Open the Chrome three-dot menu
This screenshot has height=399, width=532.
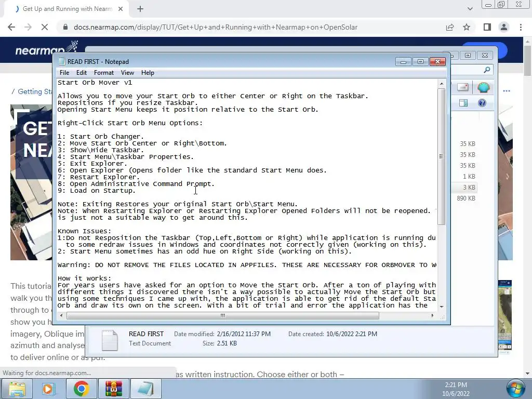(x=521, y=27)
